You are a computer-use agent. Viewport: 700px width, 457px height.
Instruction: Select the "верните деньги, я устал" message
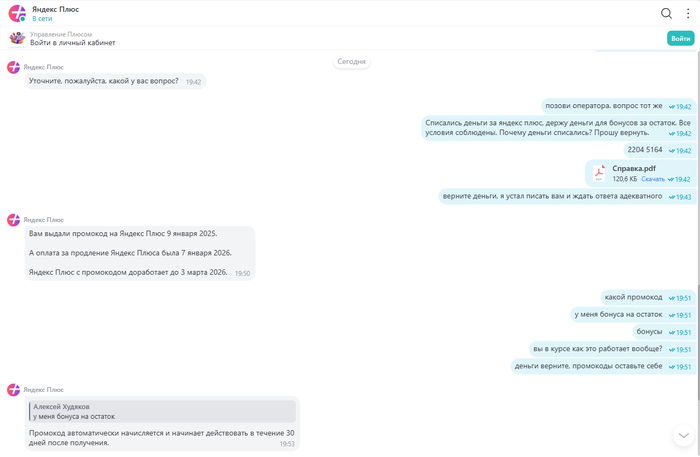point(552,196)
